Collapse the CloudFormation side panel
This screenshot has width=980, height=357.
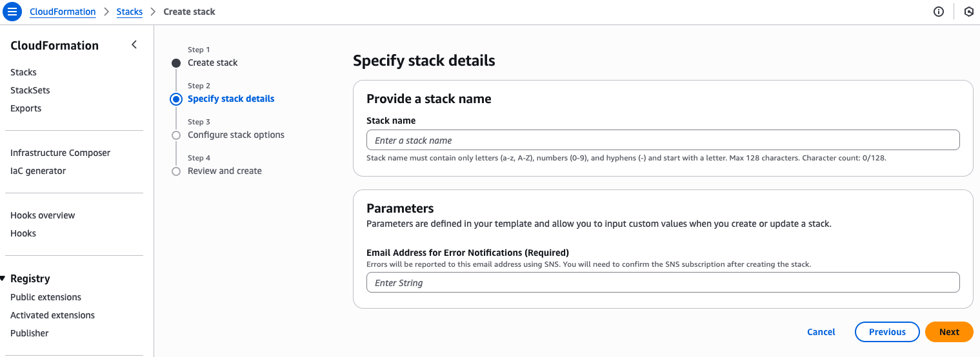point(134,44)
